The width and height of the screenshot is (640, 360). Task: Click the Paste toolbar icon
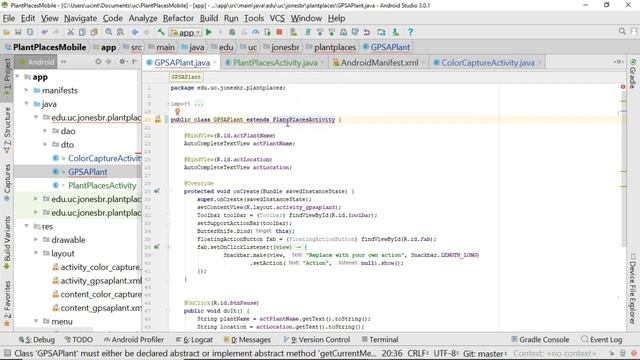click(x=94, y=32)
